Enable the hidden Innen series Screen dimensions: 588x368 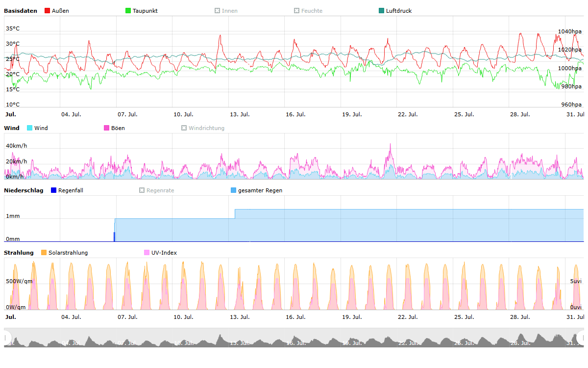pos(218,11)
